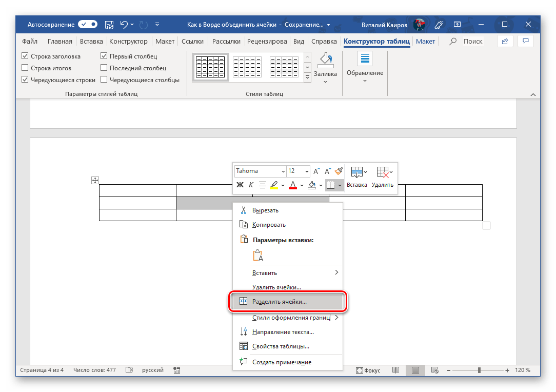The image size is (556, 392).
Task: Switch to the Вставка ribbon tab
Action: [x=91, y=41]
